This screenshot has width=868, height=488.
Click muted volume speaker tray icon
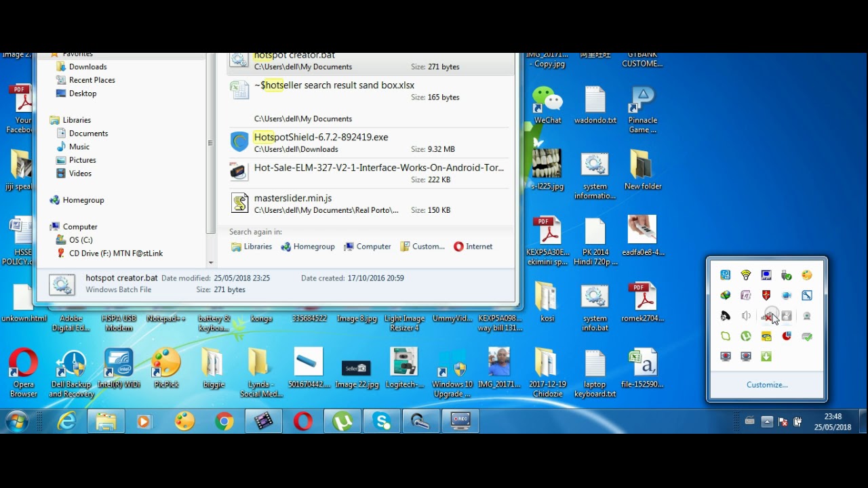[x=746, y=316]
